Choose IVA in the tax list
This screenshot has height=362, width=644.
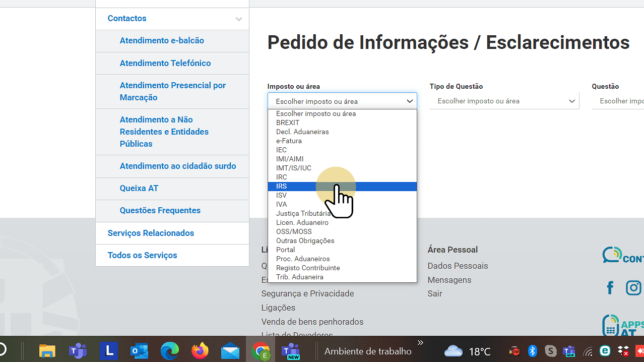pos(282,205)
